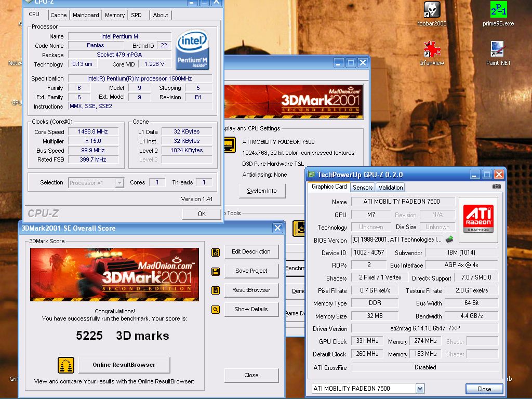Screen dimensions: 532x399
Task: Click the GPU-Z Name field
Action: pos(403,202)
